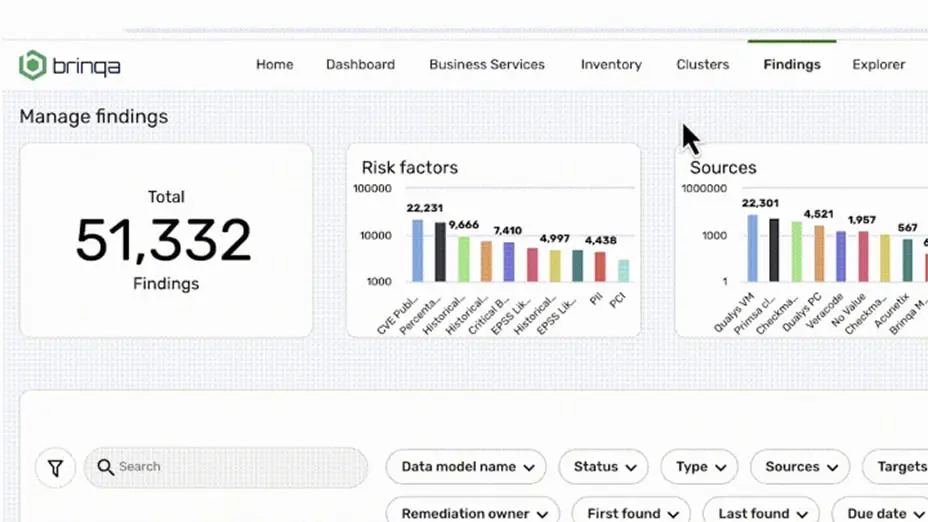Open the Status filter dropdown
This screenshot has width=928, height=522.
click(x=604, y=467)
